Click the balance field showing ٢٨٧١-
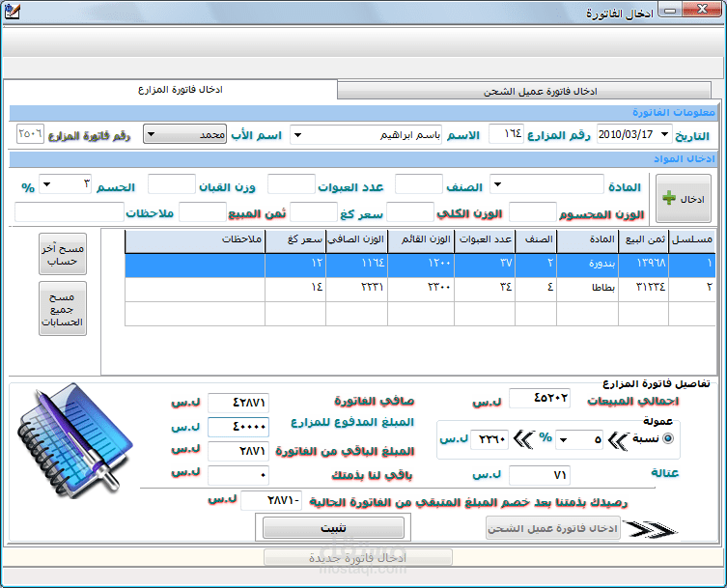This screenshot has height=588, width=727. pyautogui.click(x=271, y=501)
